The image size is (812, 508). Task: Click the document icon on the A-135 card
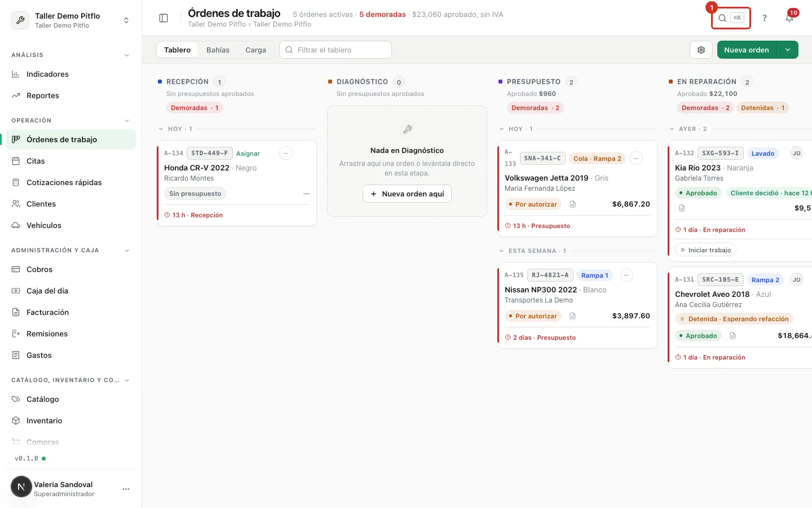coord(572,316)
